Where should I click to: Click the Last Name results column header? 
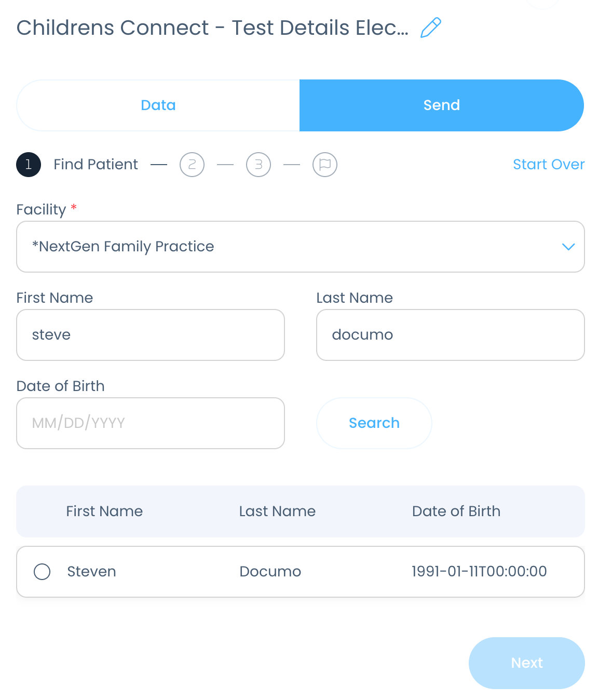point(277,511)
